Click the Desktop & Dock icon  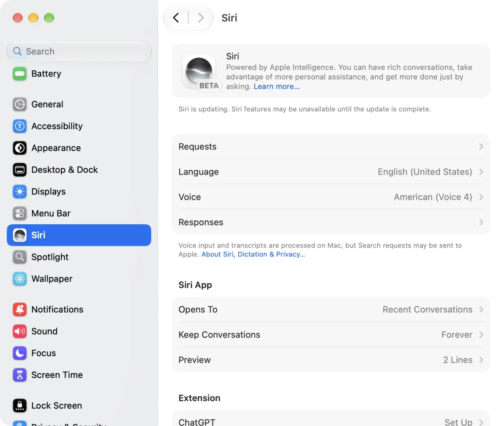pos(20,170)
